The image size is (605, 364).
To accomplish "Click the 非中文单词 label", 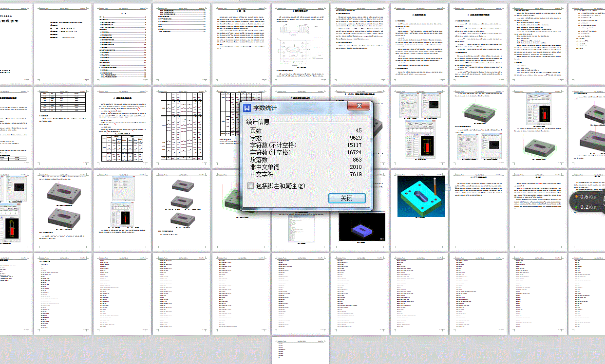I will click(x=265, y=167).
